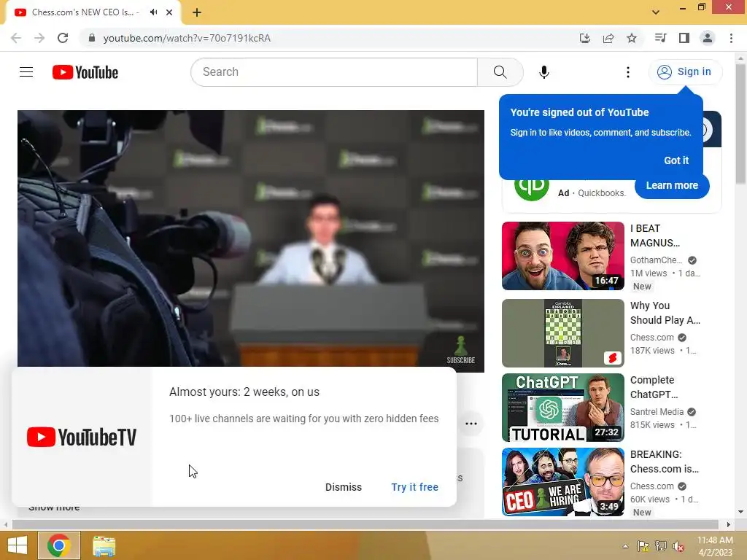Open Why You Should Play thumbnail
747x560 pixels.
(x=562, y=333)
